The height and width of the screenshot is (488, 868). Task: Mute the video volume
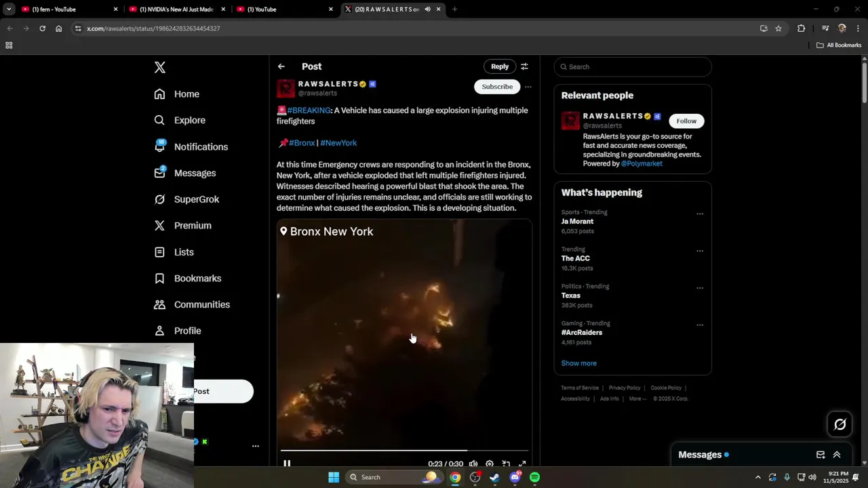473,464
